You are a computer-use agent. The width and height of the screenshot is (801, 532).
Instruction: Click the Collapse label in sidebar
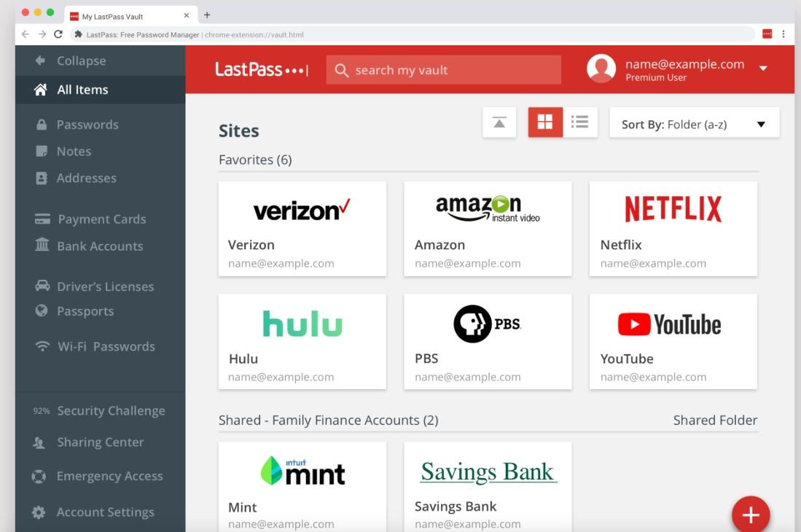point(81,60)
